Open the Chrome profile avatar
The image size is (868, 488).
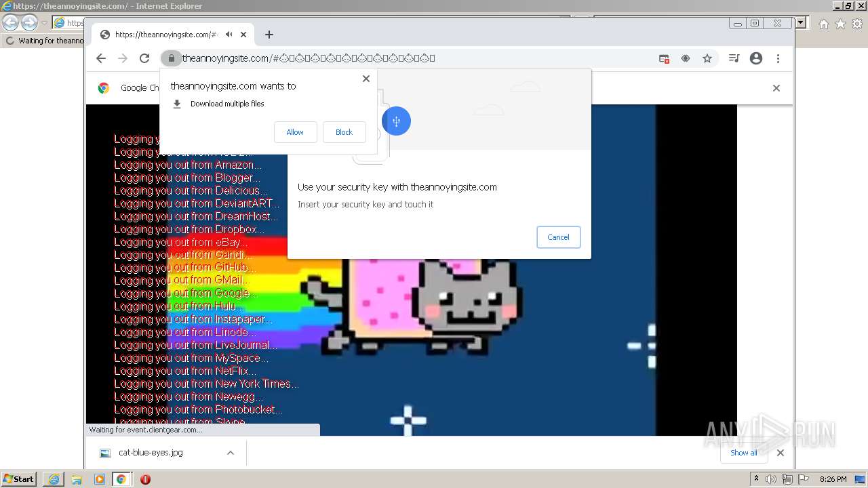point(756,58)
